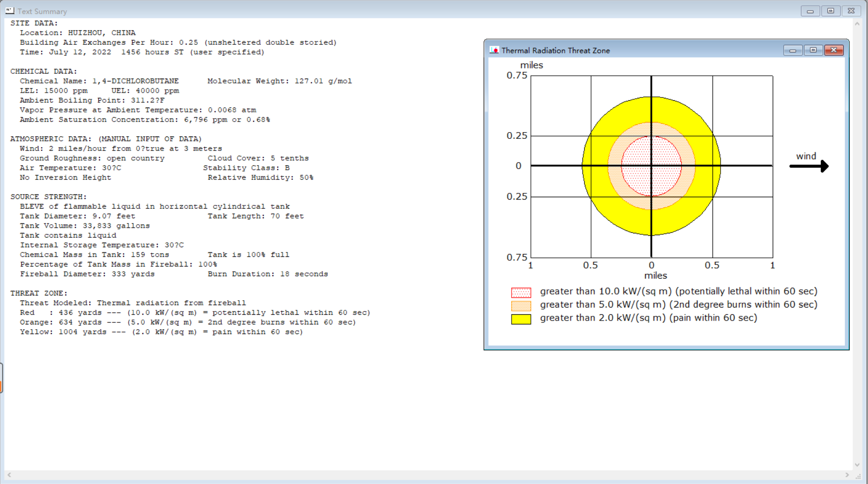Select legend text 'greater than 5.0 kW/(sq m)'
This screenshot has height=484, width=868.
click(603, 305)
